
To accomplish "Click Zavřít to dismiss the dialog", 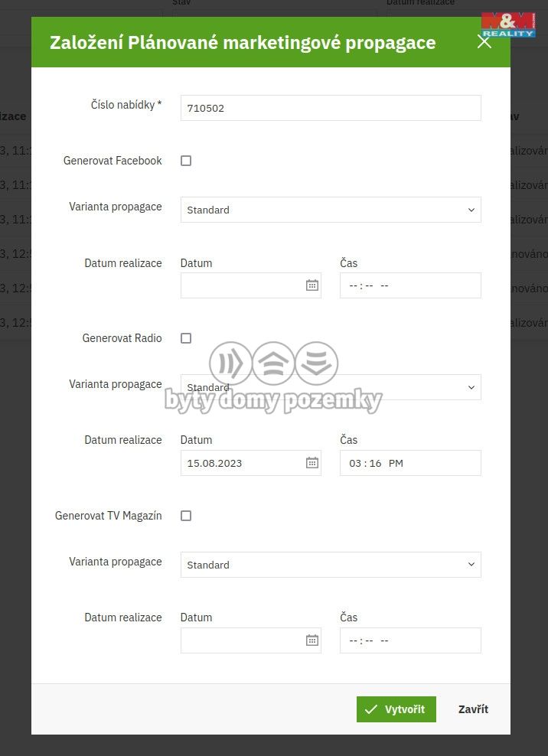I will (473, 709).
